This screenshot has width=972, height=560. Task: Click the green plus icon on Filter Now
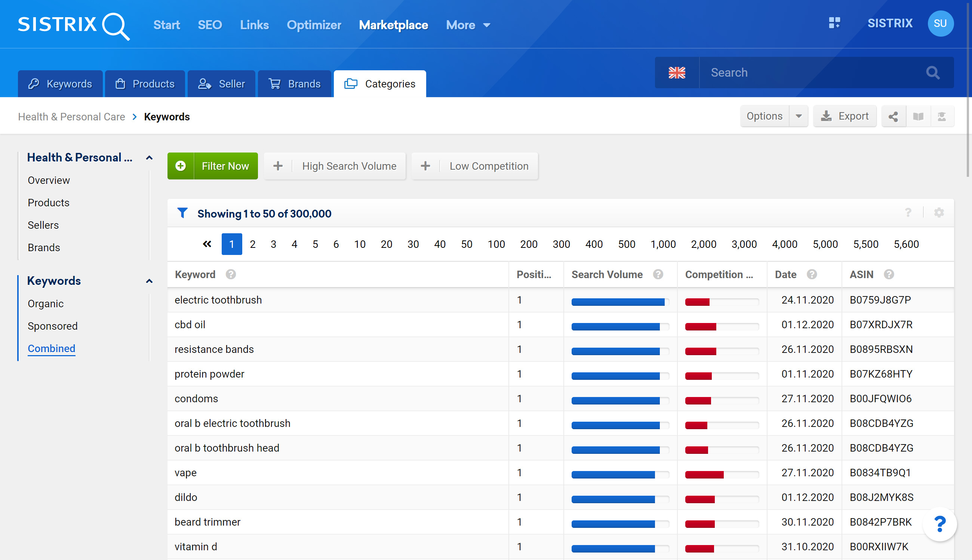[181, 166]
